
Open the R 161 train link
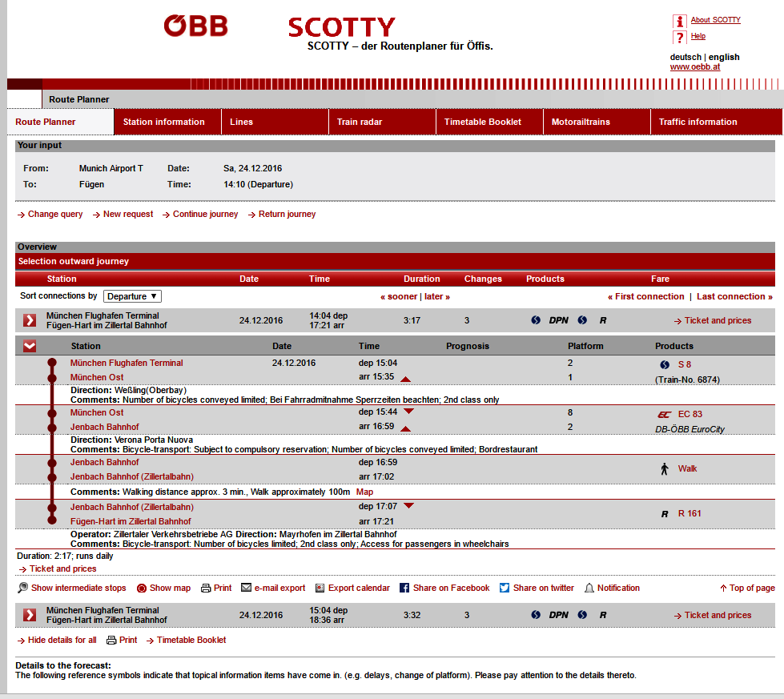coord(690,513)
